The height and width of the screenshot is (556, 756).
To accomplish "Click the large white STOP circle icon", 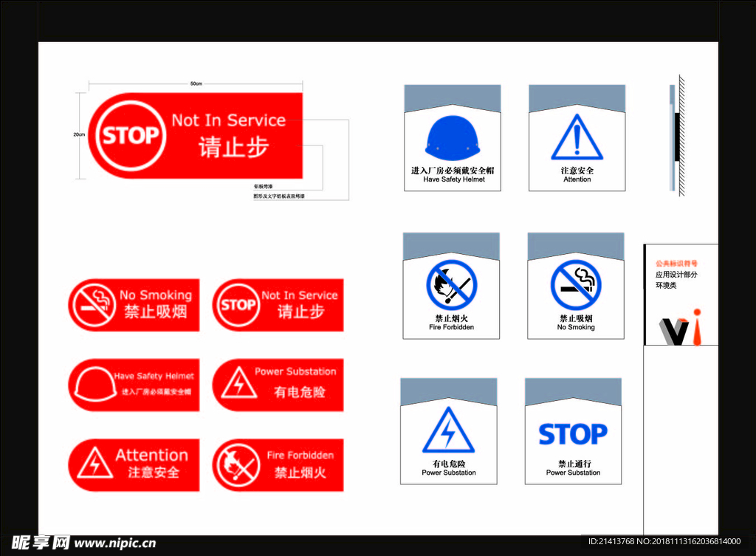I will click(x=131, y=136).
